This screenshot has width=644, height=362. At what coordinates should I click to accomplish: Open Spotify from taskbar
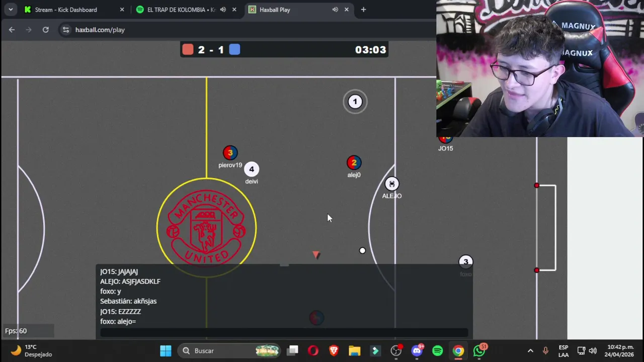point(438,350)
